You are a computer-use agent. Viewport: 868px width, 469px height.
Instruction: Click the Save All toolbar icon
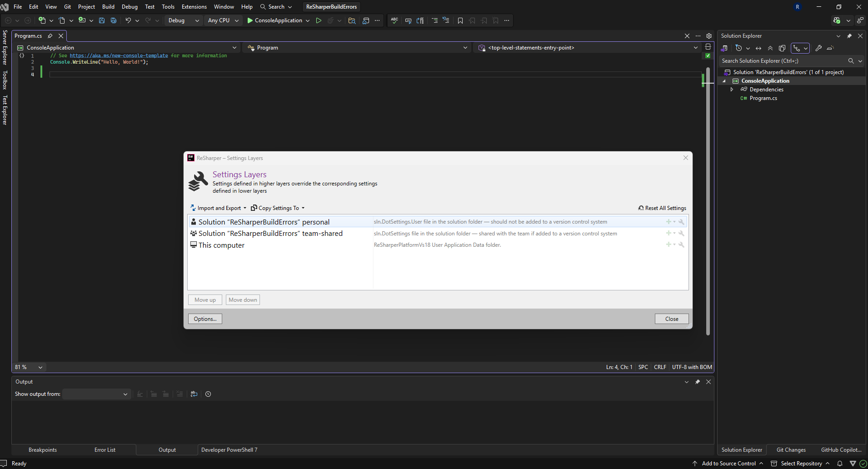point(114,20)
